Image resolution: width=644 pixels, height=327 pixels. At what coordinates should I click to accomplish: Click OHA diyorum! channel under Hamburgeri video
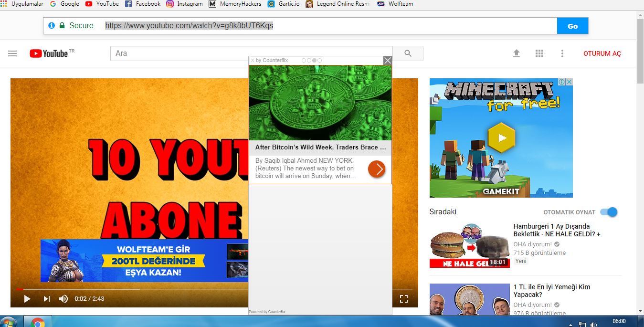(x=533, y=244)
